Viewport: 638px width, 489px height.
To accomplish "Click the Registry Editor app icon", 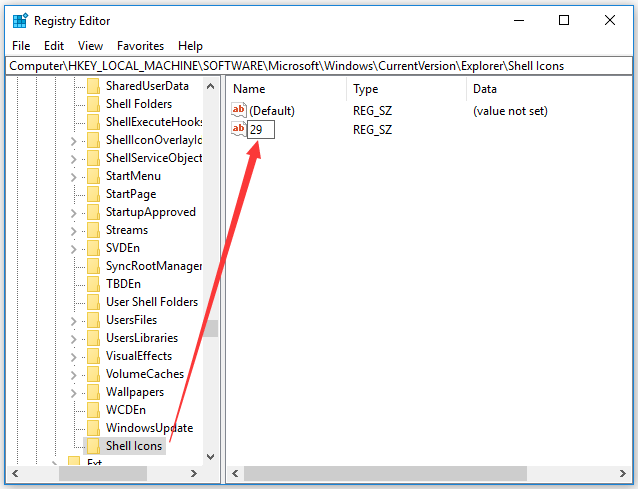I will click(x=20, y=21).
